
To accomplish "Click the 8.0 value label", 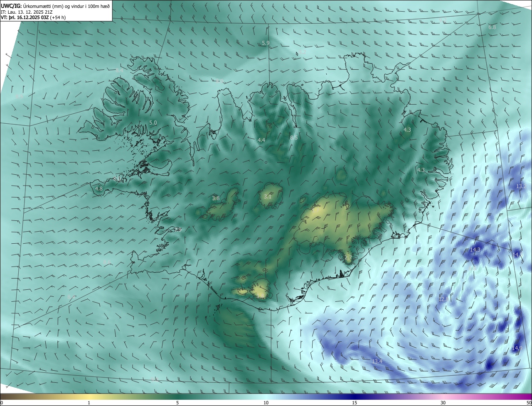I will [x=117, y=179].
